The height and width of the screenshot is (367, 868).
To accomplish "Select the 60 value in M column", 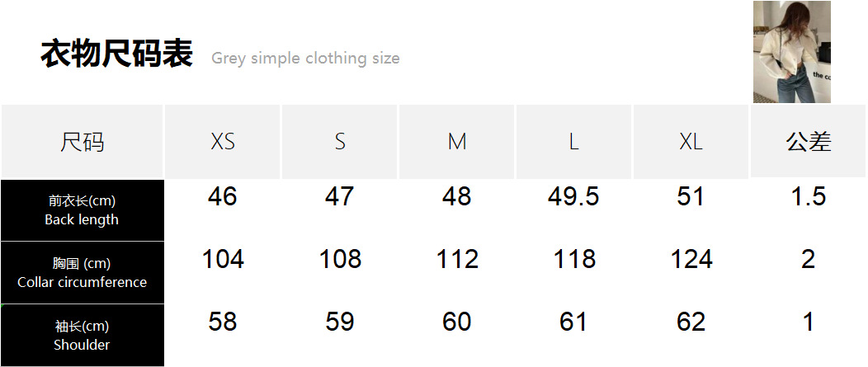I will point(457,322).
